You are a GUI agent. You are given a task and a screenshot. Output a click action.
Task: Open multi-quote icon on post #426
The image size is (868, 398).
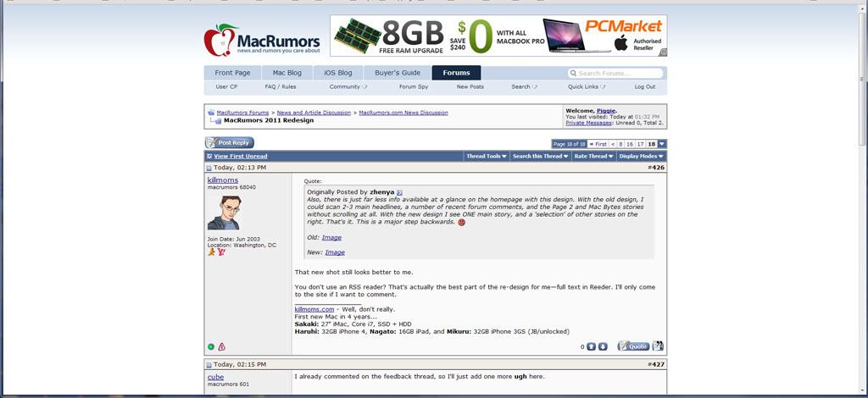[658, 346]
